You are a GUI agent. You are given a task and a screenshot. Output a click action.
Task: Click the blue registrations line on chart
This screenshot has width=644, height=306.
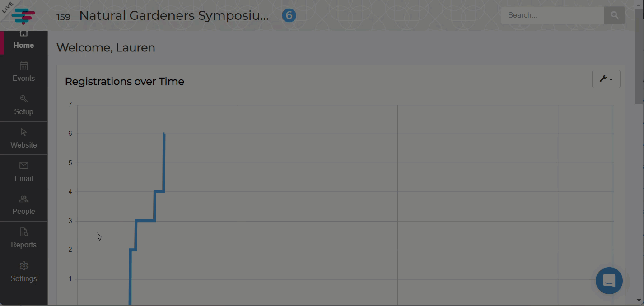point(145,221)
